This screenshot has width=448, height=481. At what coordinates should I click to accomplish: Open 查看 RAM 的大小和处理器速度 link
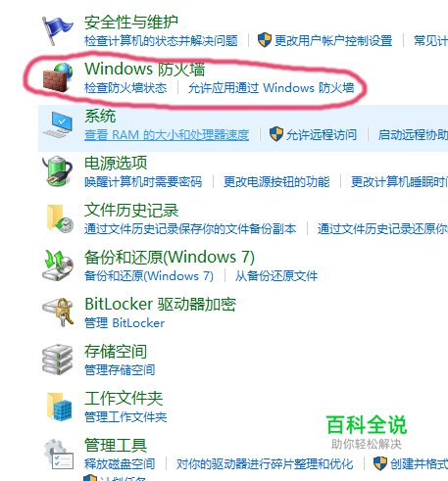[167, 135]
